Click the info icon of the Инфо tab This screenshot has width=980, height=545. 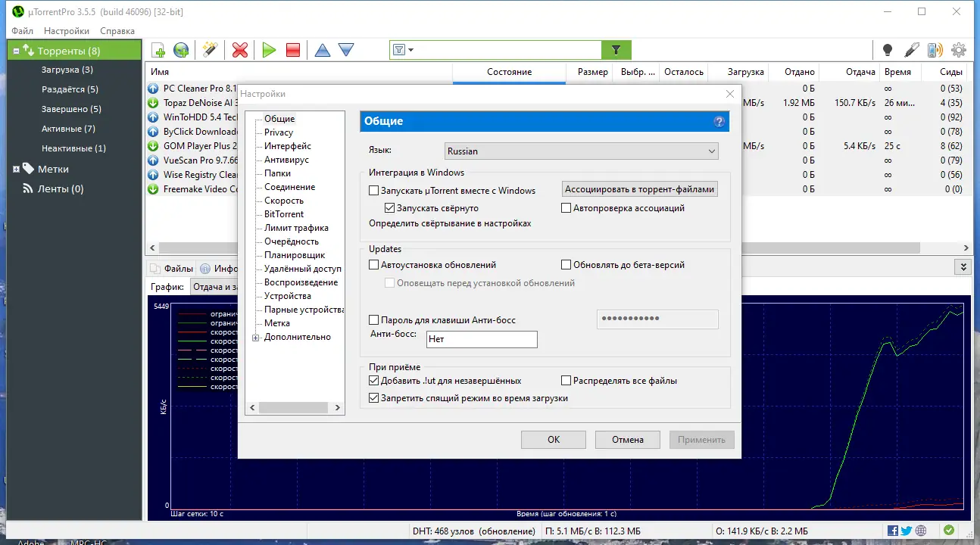(205, 268)
